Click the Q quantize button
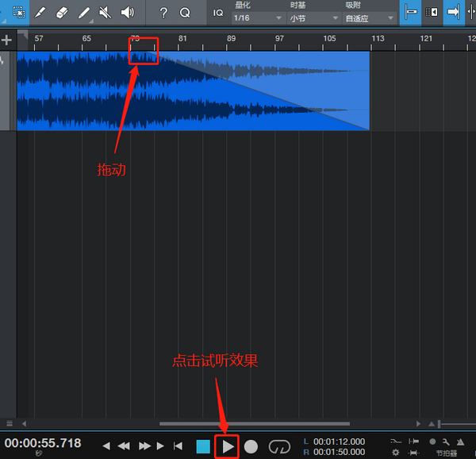The image size is (476, 459). click(185, 13)
